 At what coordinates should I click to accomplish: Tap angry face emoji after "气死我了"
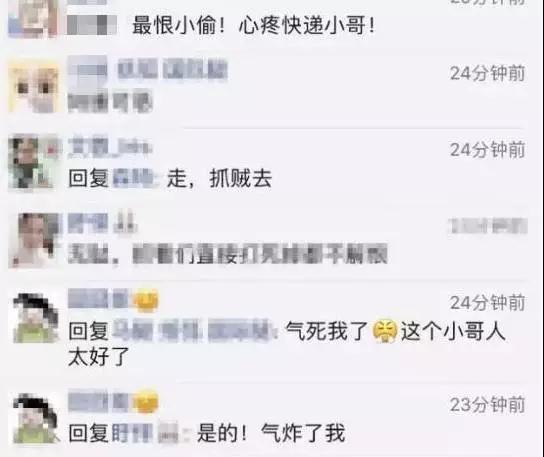[x=384, y=331]
